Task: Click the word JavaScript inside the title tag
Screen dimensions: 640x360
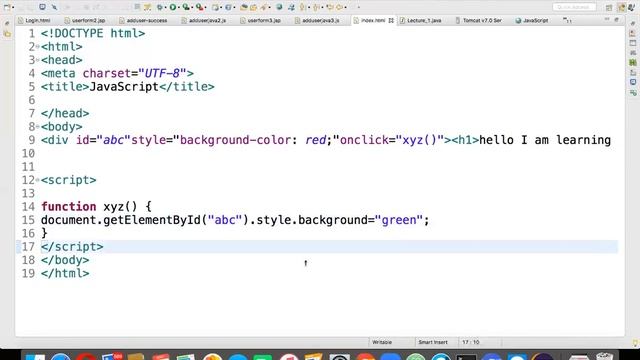Action: click(x=124, y=87)
